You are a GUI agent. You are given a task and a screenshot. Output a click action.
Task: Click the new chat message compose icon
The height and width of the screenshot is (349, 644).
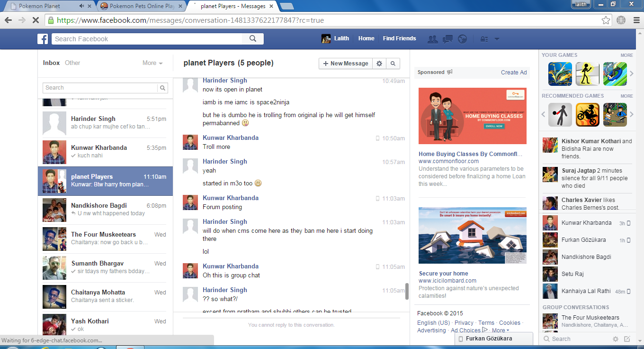(627, 339)
